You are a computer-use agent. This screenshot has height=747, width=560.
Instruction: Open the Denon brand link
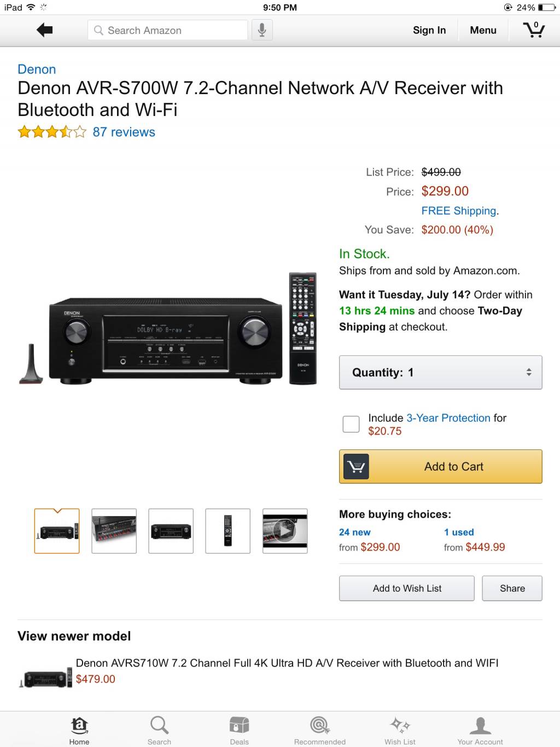click(37, 70)
